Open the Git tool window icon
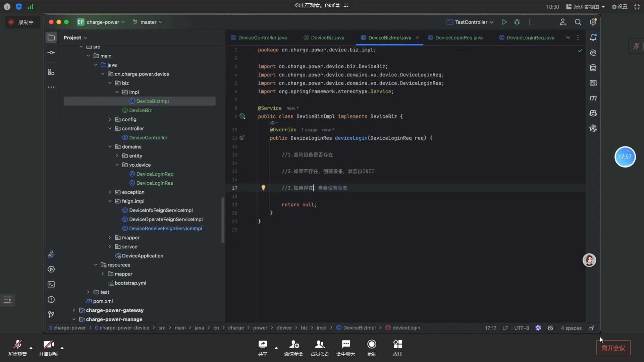Screen dimensions: 644x362 pos(51,315)
